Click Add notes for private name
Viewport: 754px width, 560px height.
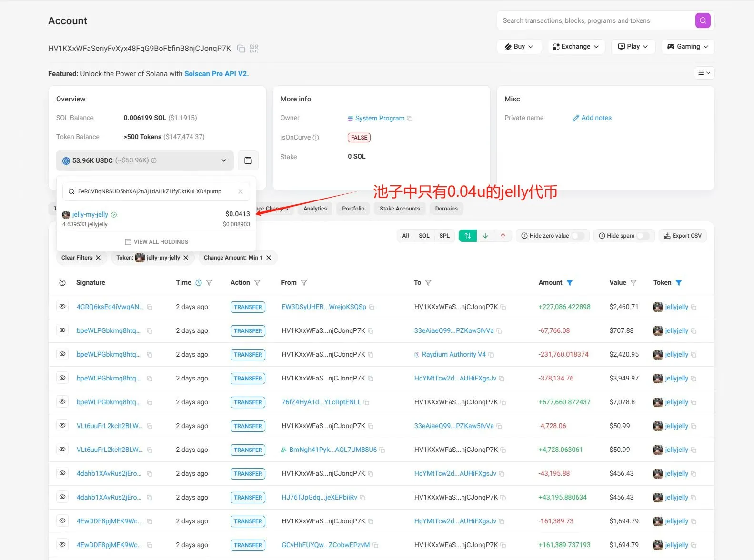(x=592, y=118)
